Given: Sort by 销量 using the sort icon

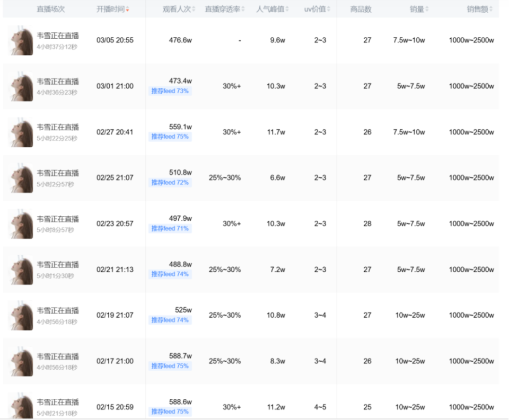Looking at the screenshot, I should [x=427, y=8].
